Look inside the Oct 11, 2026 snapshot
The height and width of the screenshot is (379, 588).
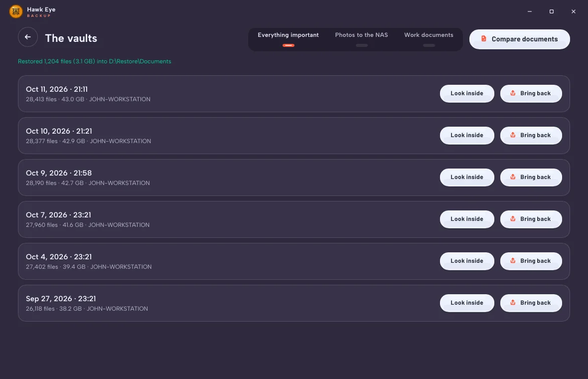click(467, 93)
